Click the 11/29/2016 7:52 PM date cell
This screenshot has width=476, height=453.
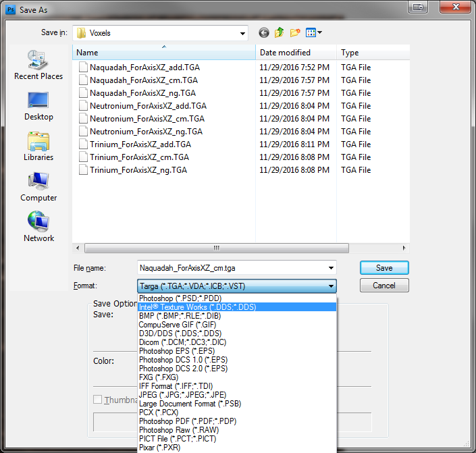(x=294, y=67)
